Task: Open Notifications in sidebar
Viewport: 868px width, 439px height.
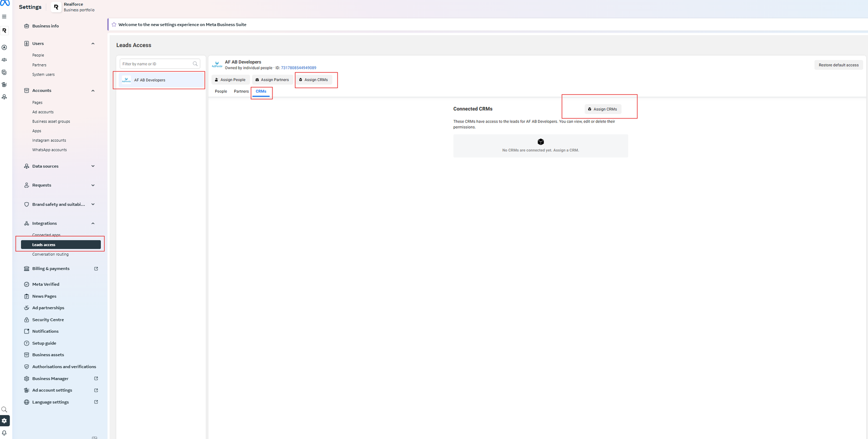Action: 46,332
